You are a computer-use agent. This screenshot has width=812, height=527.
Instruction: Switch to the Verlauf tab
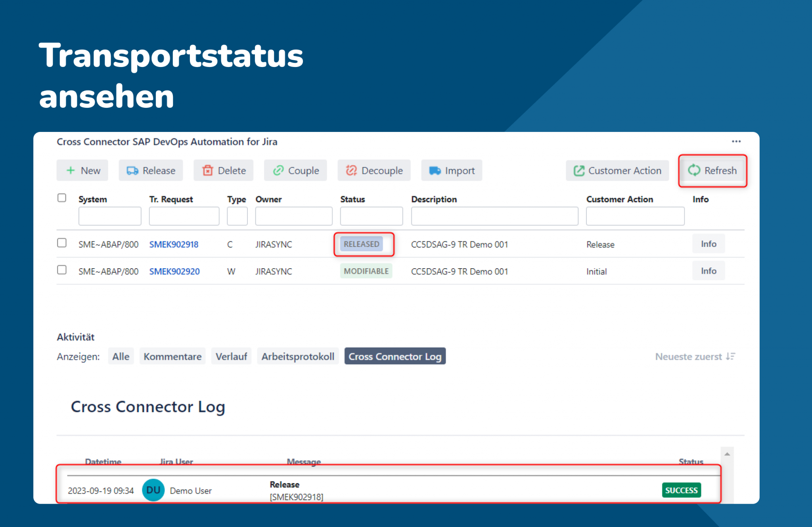(x=231, y=357)
